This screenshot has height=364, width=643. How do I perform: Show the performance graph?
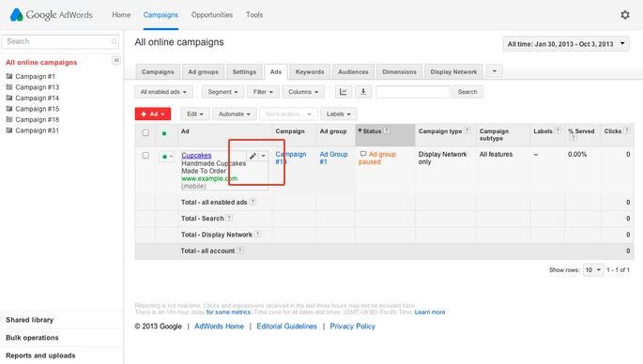coord(344,92)
